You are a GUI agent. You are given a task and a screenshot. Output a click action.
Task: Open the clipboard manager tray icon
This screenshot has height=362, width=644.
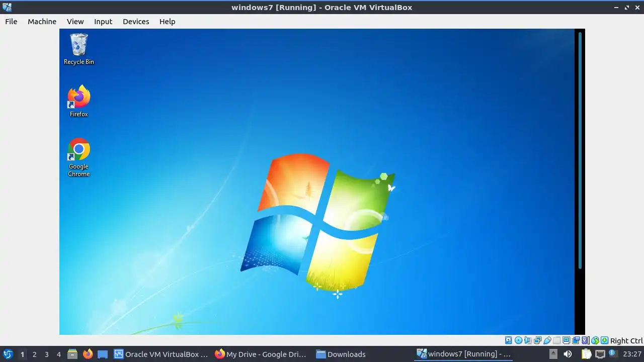tap(586, 354)
